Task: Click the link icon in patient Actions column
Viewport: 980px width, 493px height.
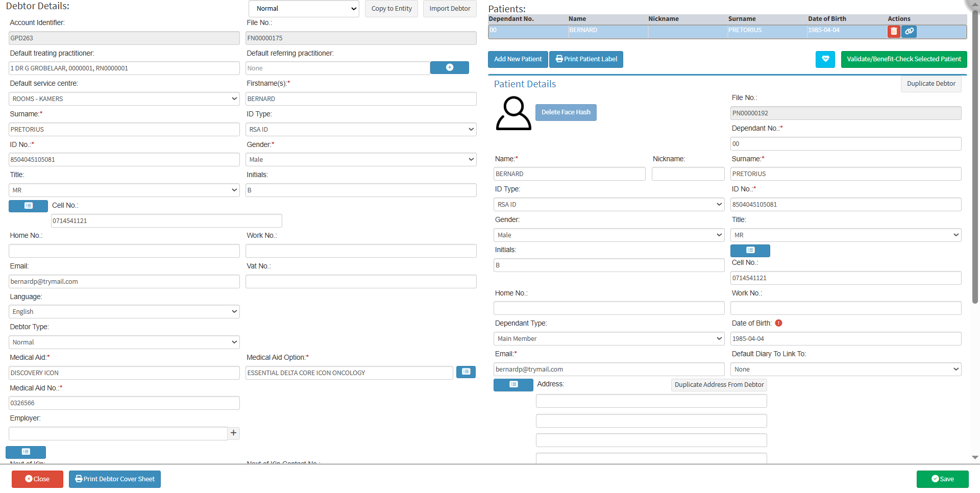Action: point(909,32)
